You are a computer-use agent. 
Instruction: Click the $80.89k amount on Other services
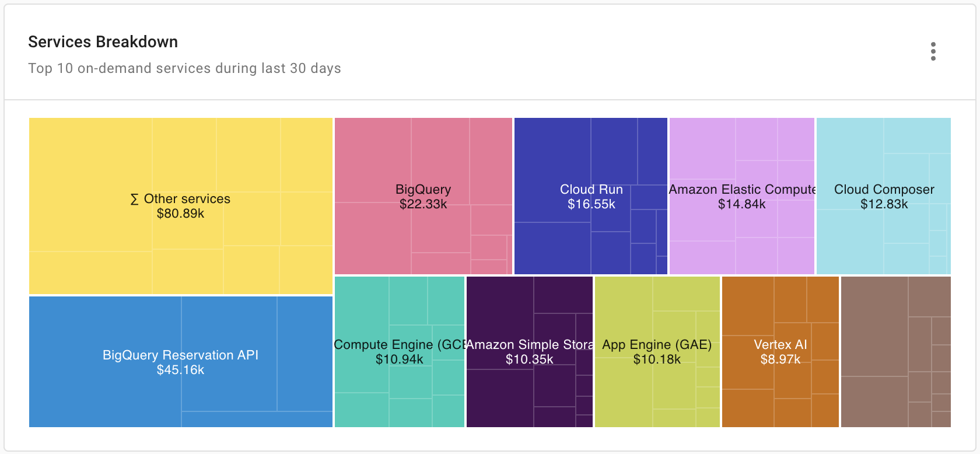tap(180, 214)
